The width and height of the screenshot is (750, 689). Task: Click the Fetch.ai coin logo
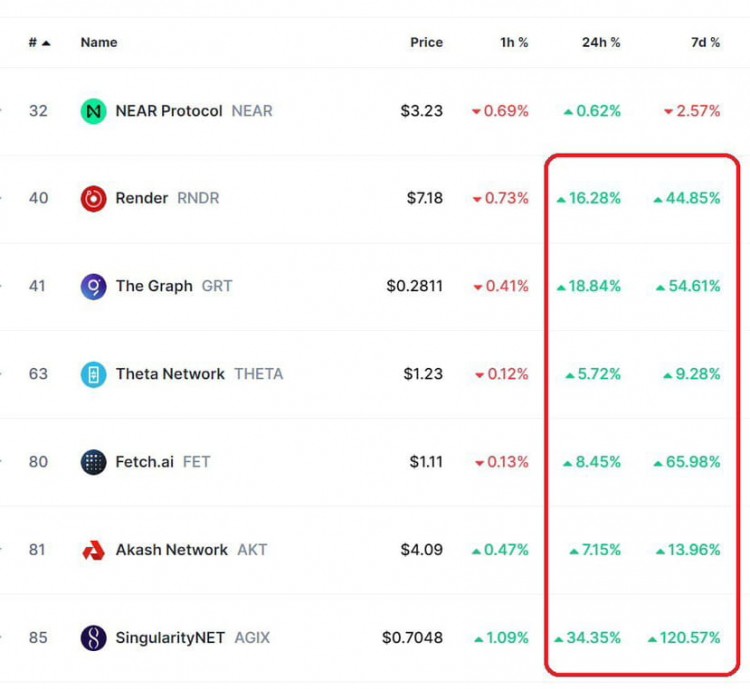93,462
